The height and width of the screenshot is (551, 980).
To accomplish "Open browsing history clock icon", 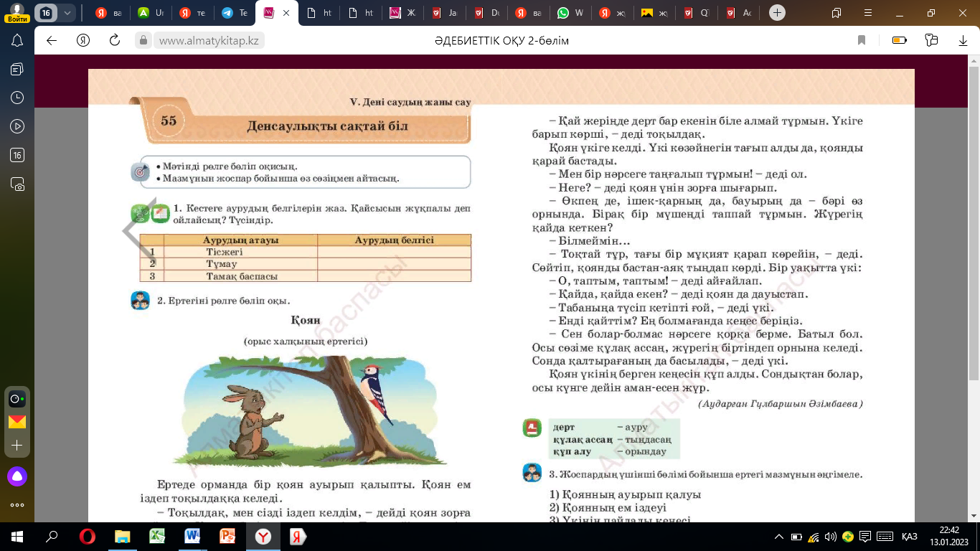I will [x=17, y=98].
